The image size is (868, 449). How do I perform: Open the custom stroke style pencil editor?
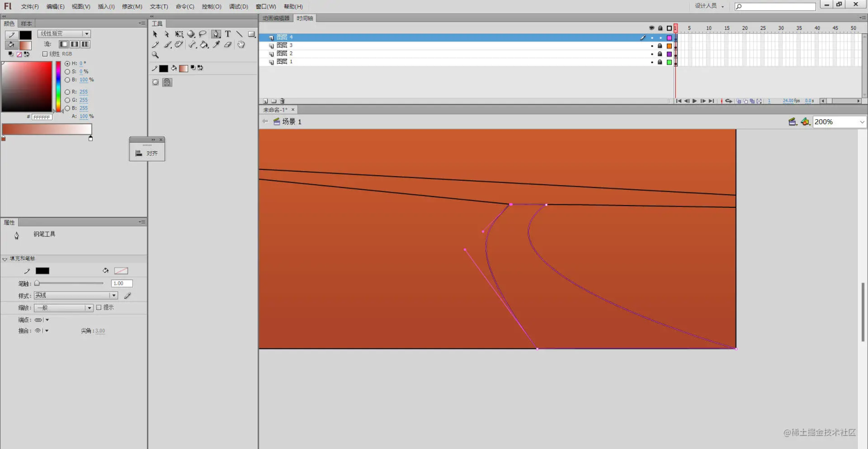click(x=128, y=295)
